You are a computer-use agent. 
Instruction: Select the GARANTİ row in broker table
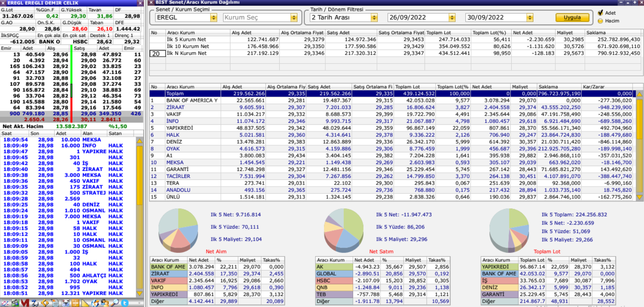pyautogui.click(x=392, y=169)
